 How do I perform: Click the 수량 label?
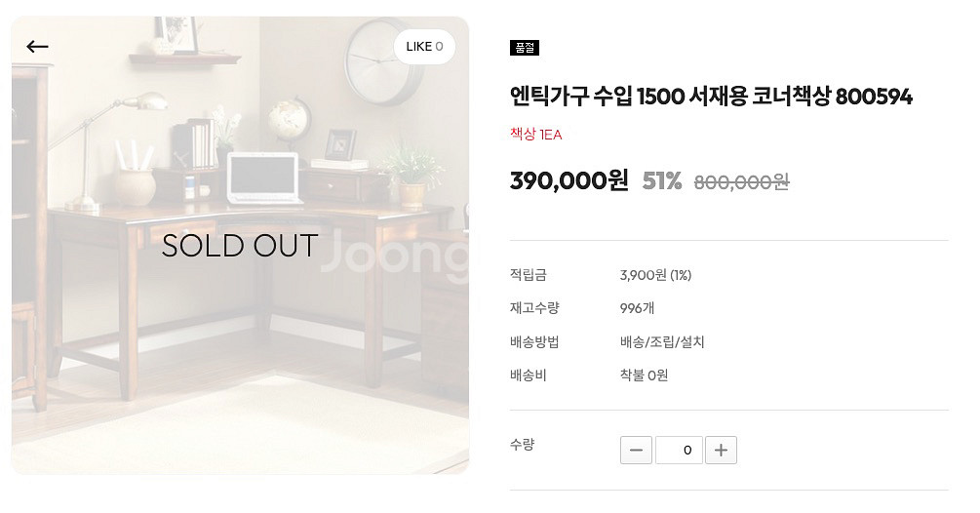tap(522, 445)
